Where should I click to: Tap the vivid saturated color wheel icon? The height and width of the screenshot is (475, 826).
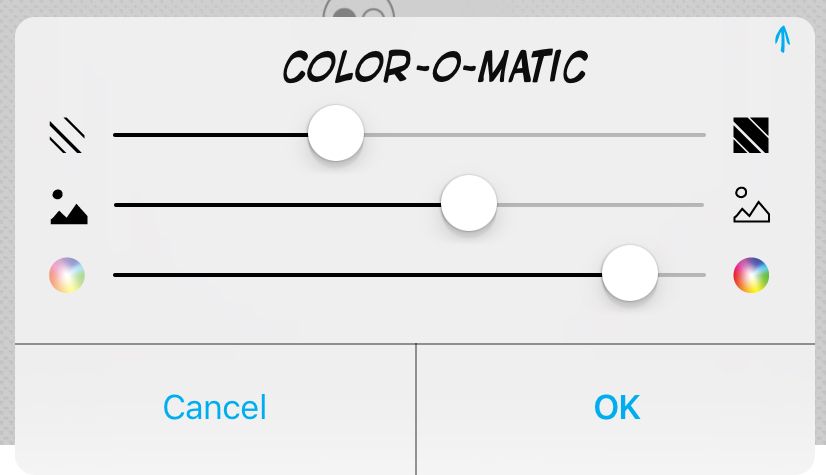tap(751, 275)
